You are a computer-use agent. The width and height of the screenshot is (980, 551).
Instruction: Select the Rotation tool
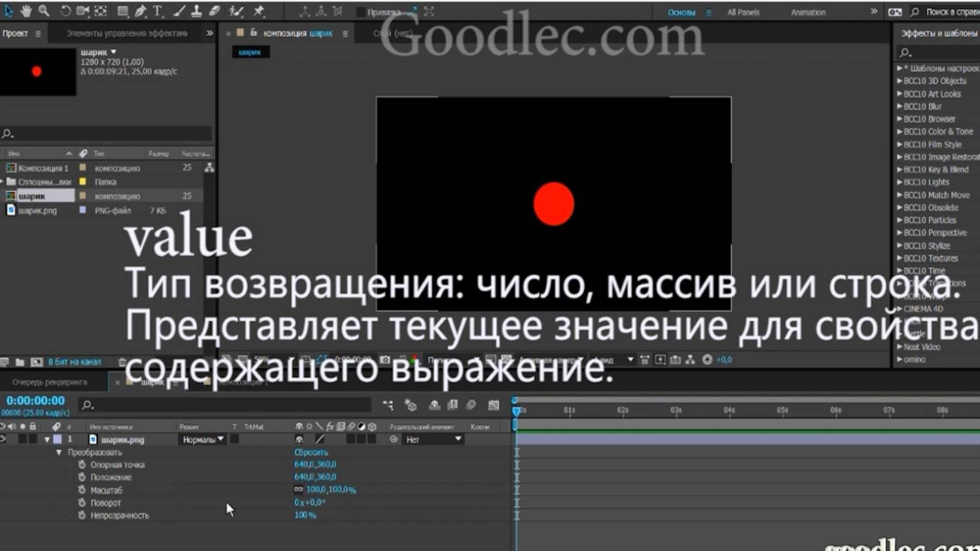click(x=65, y=11)
